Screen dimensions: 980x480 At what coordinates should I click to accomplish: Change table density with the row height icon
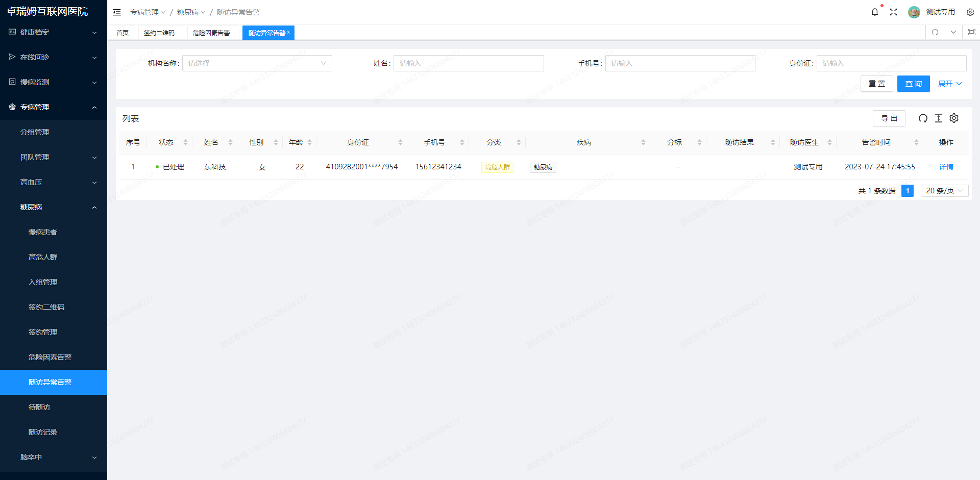click(x=938, y=118)
